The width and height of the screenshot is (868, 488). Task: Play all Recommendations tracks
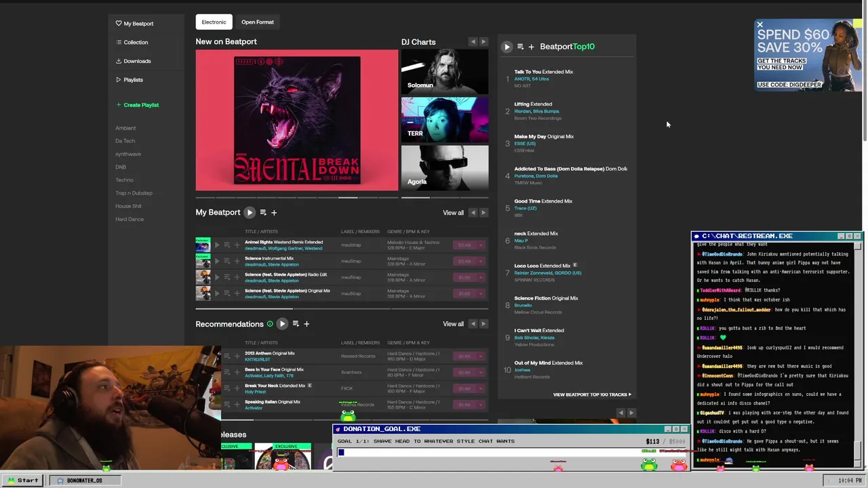pyautogui.click(x=282, y=324)
